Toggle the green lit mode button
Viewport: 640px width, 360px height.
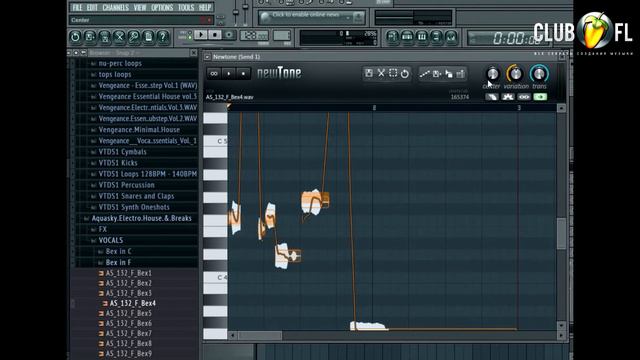pyautogui.click(x=540, y=97)
